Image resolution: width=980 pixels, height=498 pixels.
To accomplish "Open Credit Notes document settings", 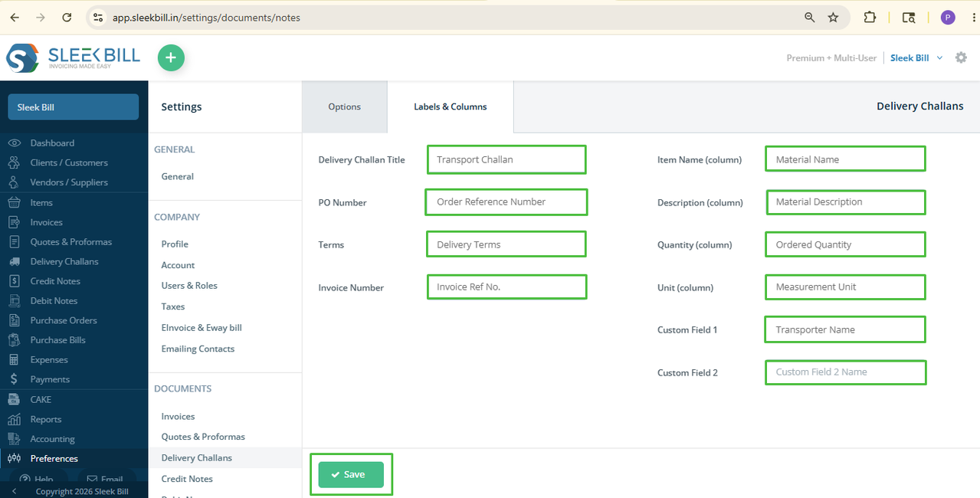I will pyautogui.click(x=187, y=479).
